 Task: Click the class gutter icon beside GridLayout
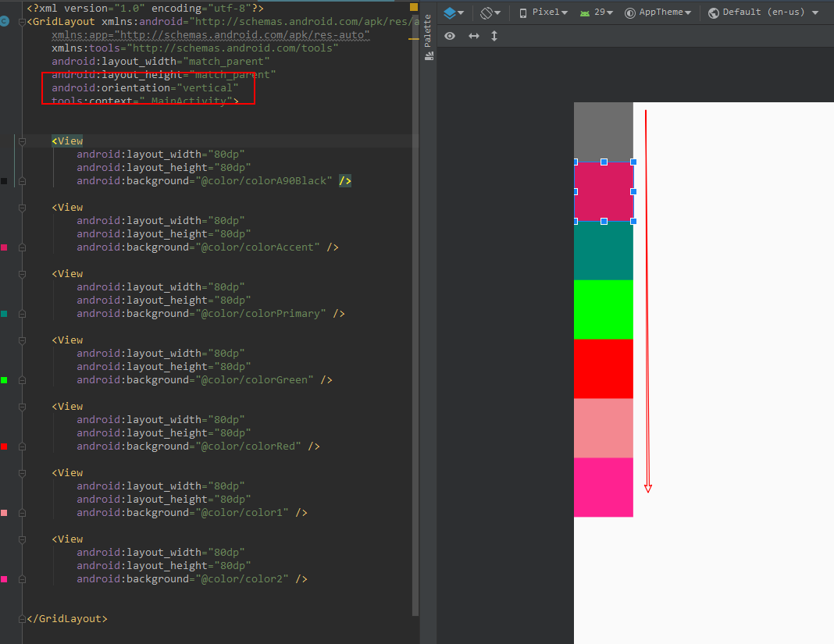4,21
